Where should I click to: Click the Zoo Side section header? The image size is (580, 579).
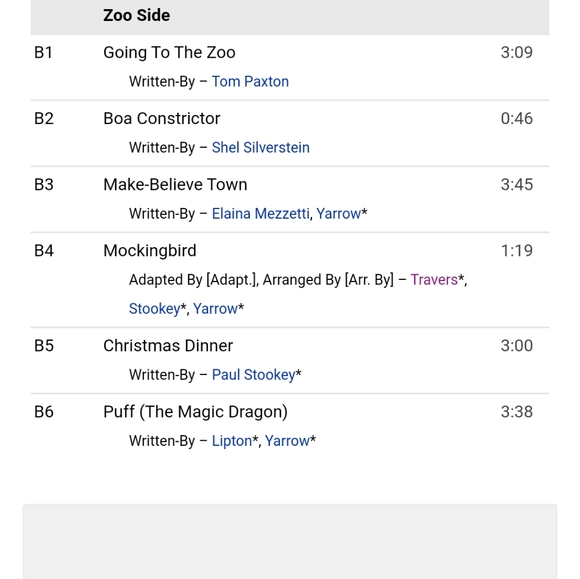[x=136, y=15]
